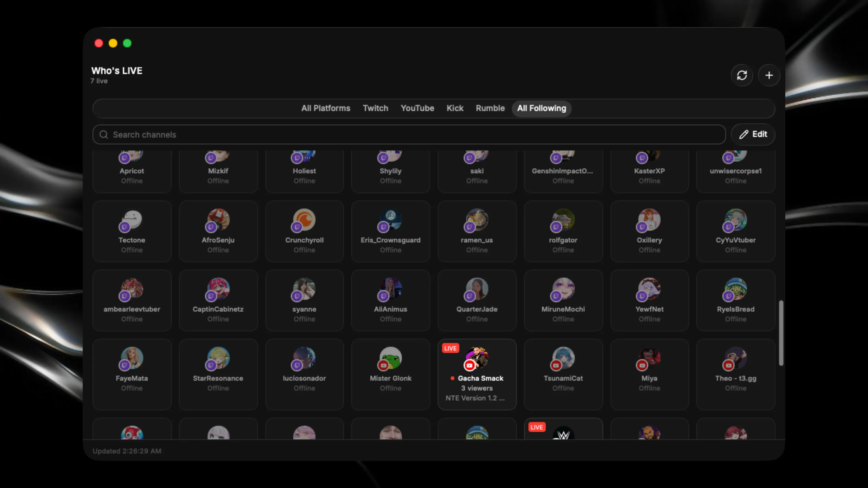Switch to Rumble tab
The image size is (868, 488).
(x=490, y=108)
